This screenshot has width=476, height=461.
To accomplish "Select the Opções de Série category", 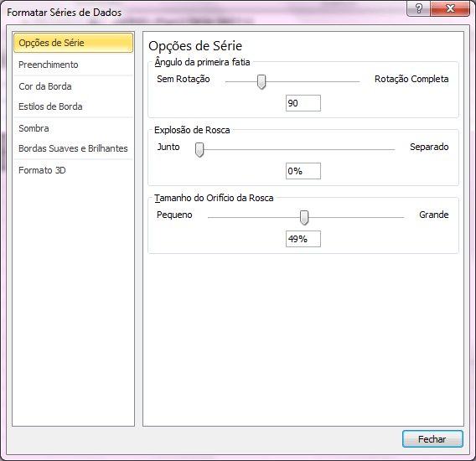I will 73,43.
